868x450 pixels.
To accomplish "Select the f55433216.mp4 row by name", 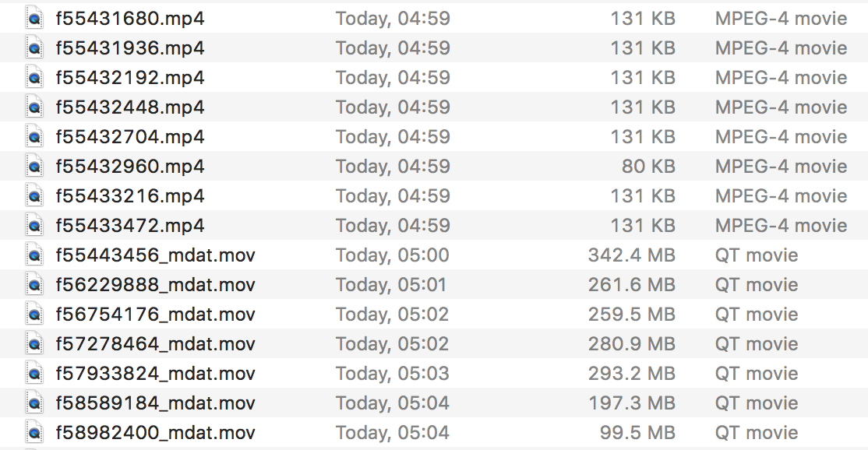I will point(130,195).
